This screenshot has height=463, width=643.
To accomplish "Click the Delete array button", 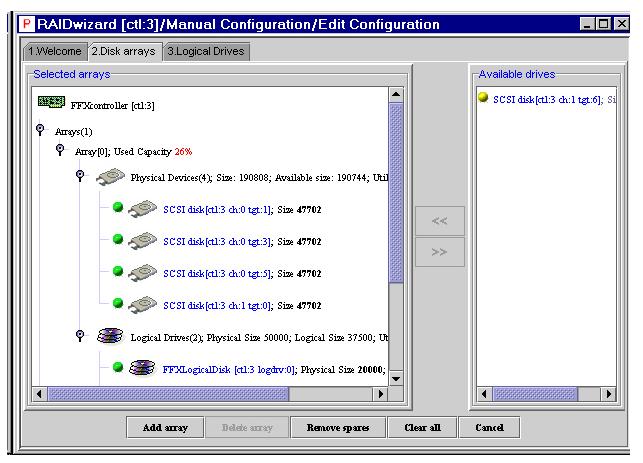I will click(x=247, y=428).
